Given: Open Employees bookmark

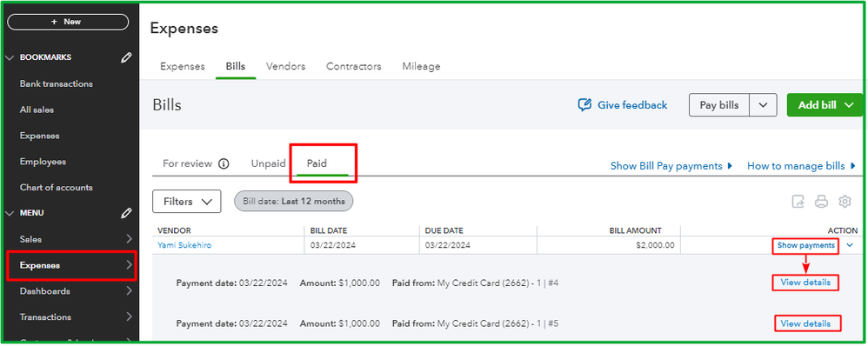Looking at the screenshot, I should [x=43, y=162].
